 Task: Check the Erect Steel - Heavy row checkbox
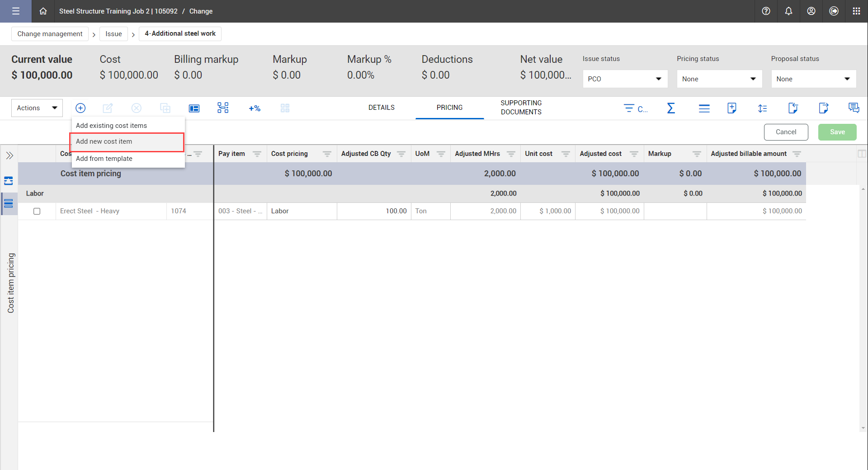[x=37, y=211]
